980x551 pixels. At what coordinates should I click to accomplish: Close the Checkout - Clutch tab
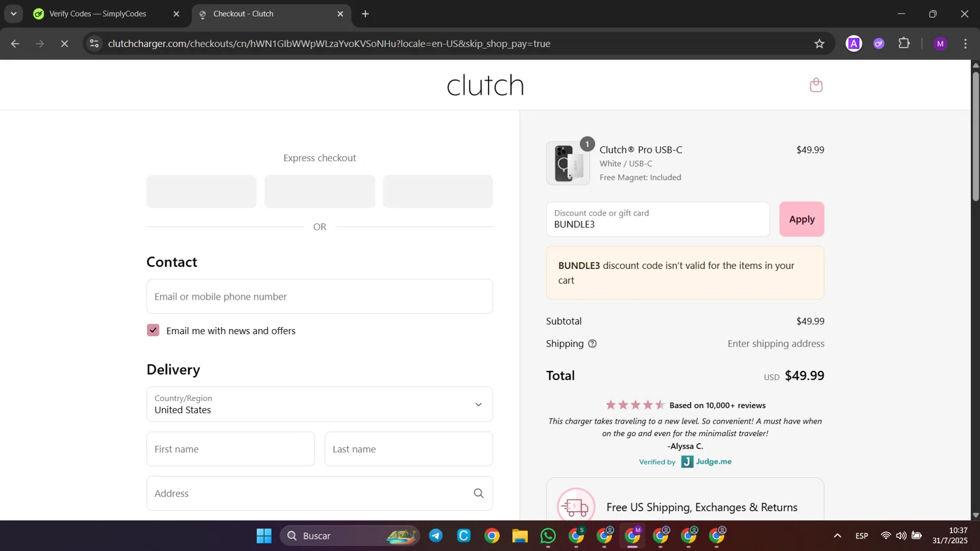pos(340,14)
